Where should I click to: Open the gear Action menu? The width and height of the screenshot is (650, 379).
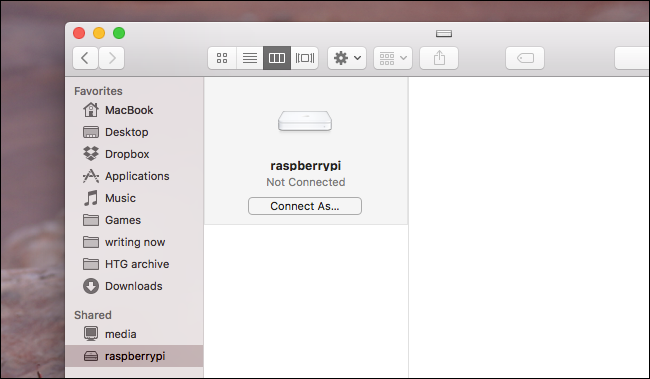click(347, 58)
